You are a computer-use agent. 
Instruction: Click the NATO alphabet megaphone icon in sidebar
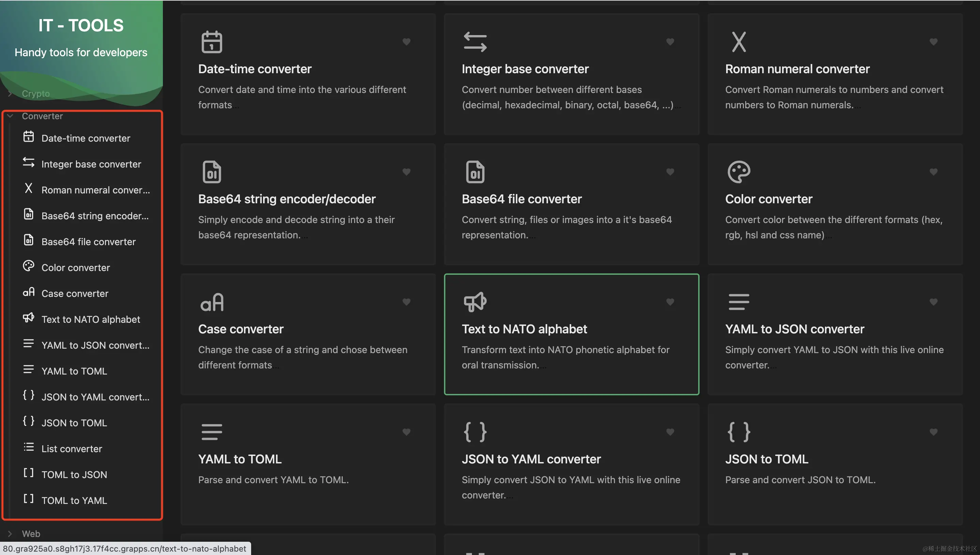click(28, 318)
